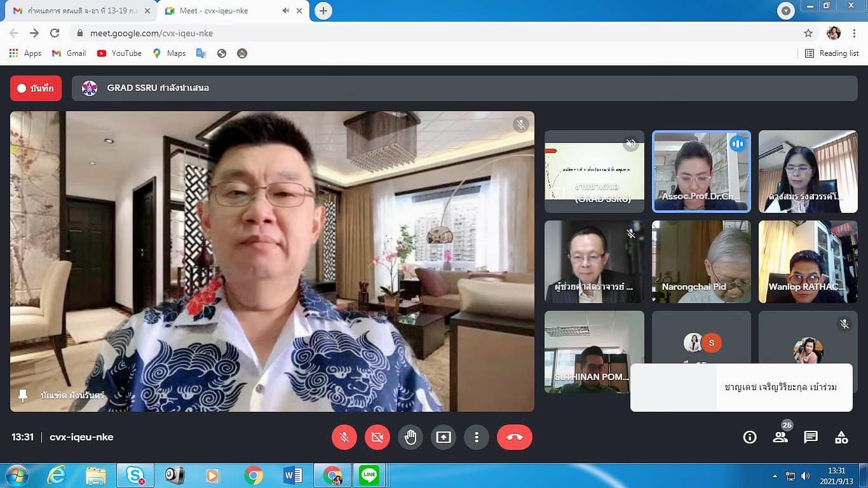This screenshot has width=868, height=488.
Task: Open the Activities shapes icon
Action: point(841,437)
